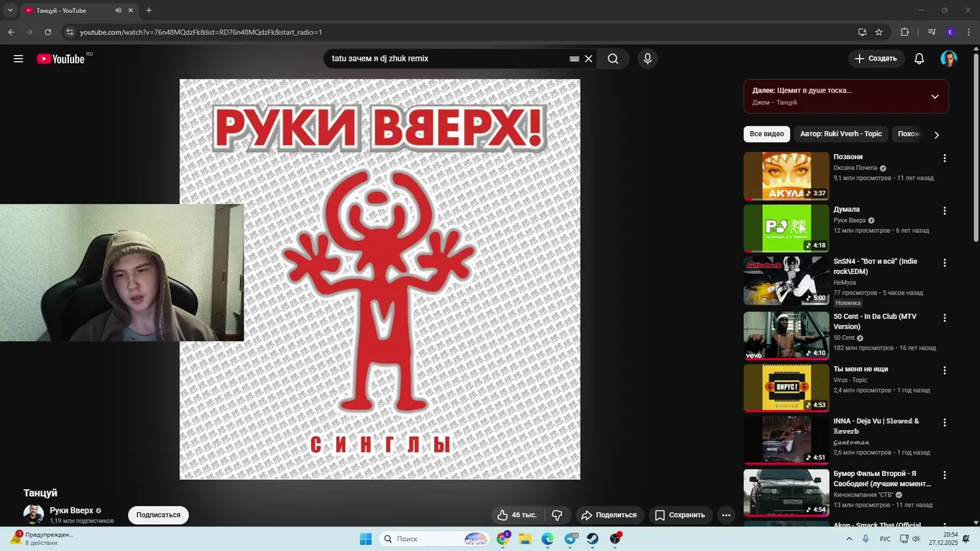980x551 pixels.
Task: Save video with Сохранить
Action: coord(680,515)
